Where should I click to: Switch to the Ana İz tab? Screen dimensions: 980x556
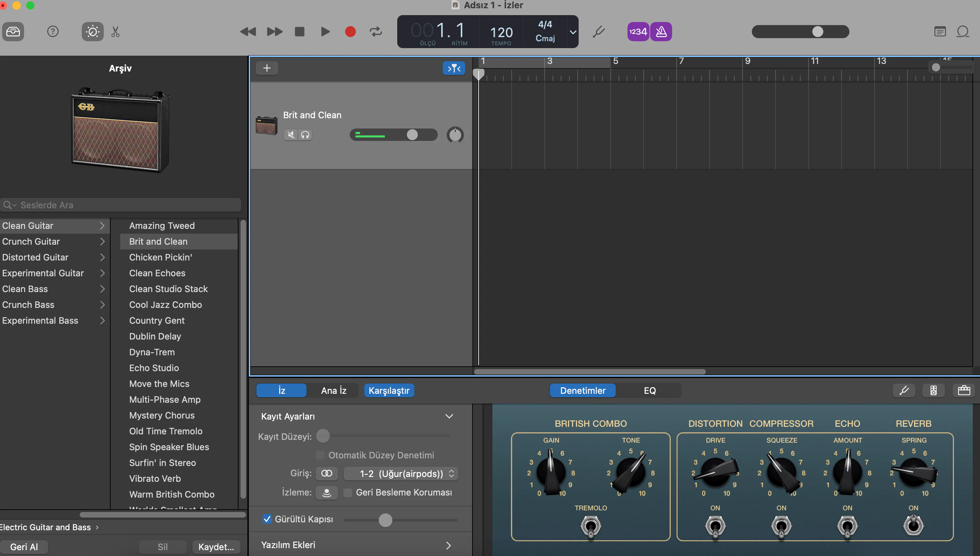coord(333,390)
